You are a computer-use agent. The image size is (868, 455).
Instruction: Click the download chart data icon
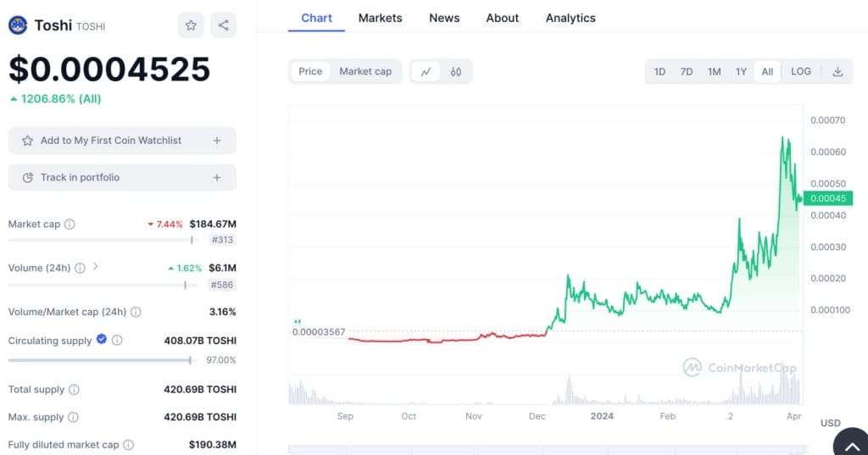[837, 72]
